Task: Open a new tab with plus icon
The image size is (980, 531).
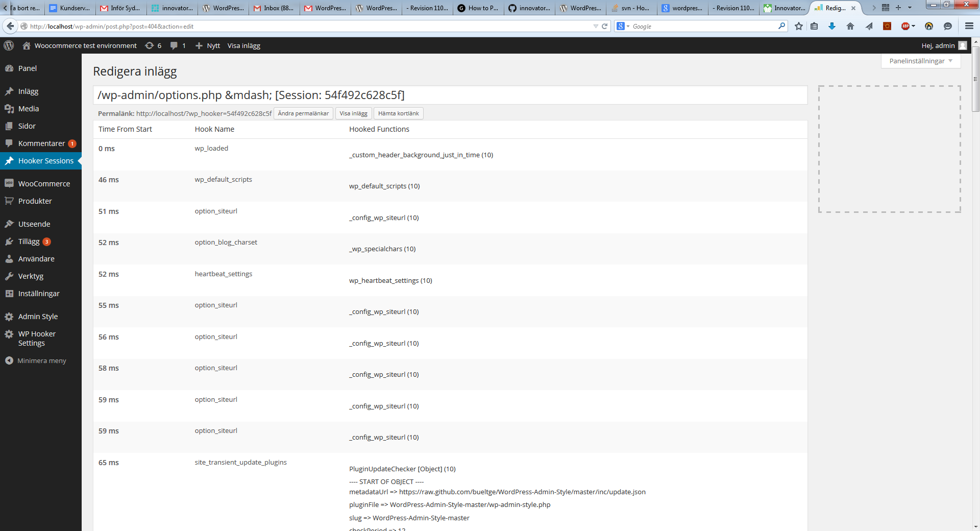Action: 898,8
